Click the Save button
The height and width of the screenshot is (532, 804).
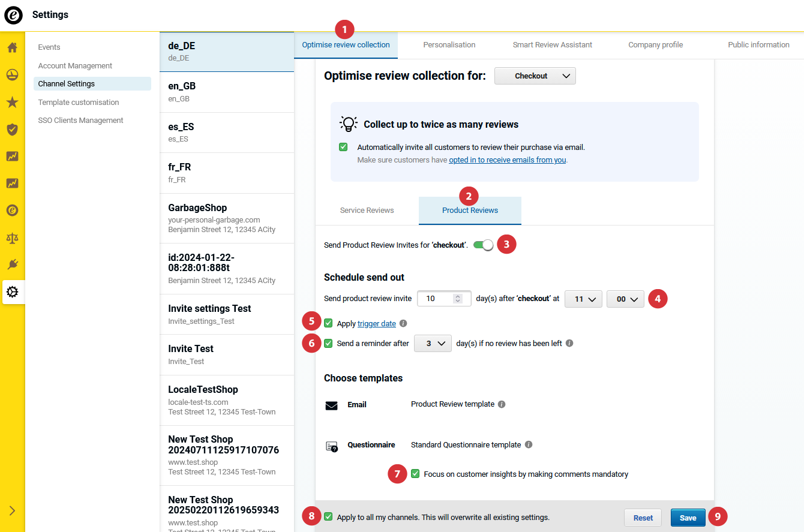click(x=688, y=518)
